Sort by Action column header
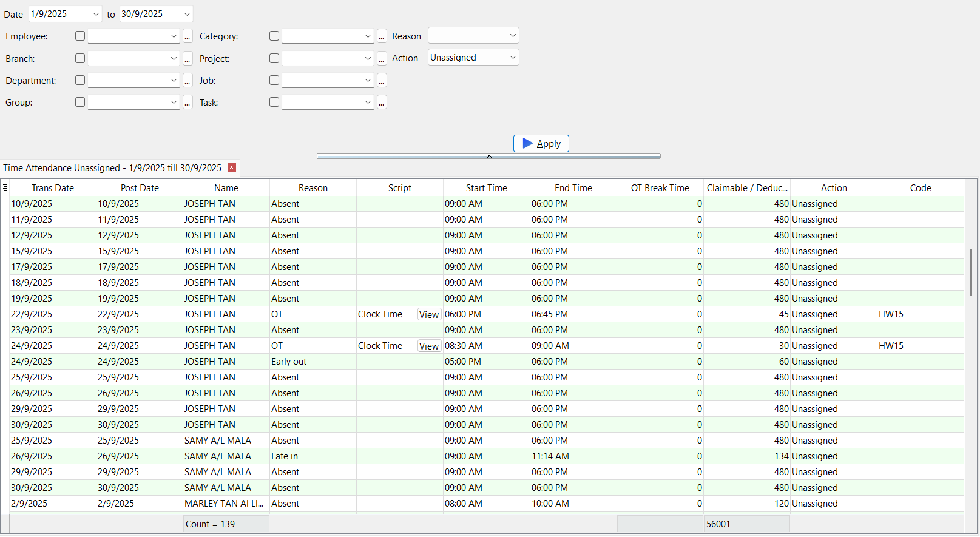The width and height of the screenshot is (980, 537). [834, 188]
